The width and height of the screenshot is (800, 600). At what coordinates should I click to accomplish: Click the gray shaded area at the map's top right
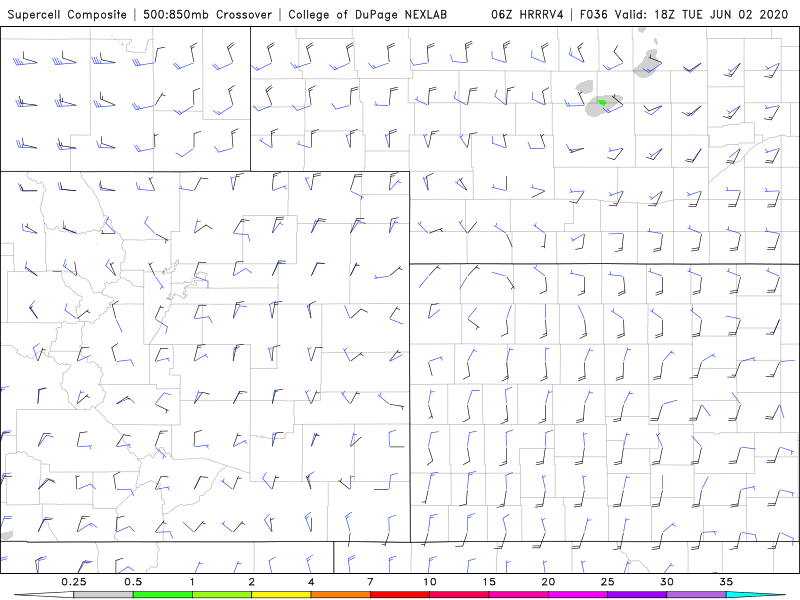click(x=647, y=63)
